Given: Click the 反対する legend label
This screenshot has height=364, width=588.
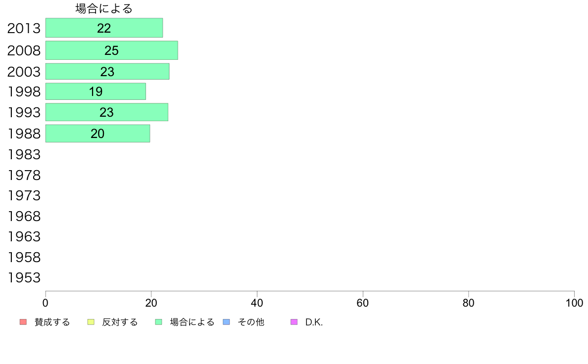Looking at the screenshot, I should click(x=120, y=322).
